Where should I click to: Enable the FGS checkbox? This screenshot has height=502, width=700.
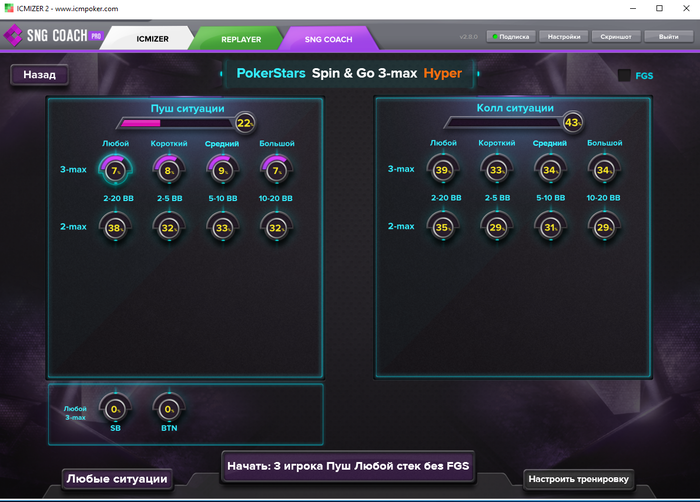624,75
